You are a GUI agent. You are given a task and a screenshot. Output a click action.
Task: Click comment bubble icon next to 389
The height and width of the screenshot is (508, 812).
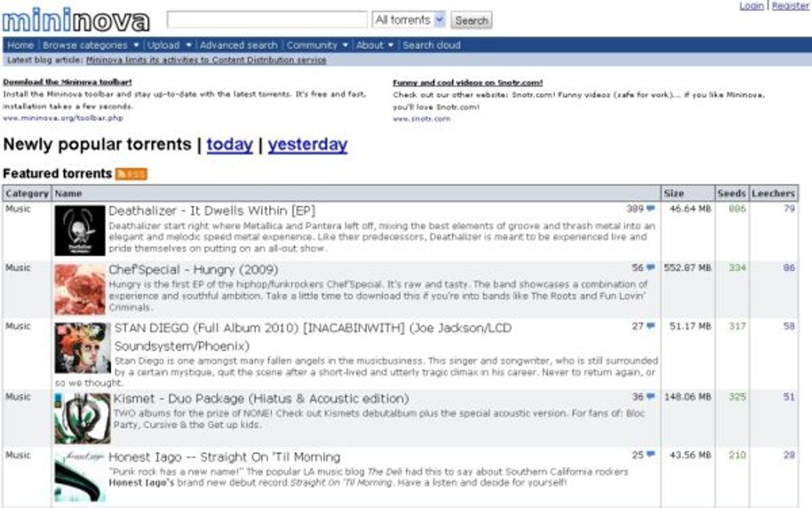pos(650,208)
